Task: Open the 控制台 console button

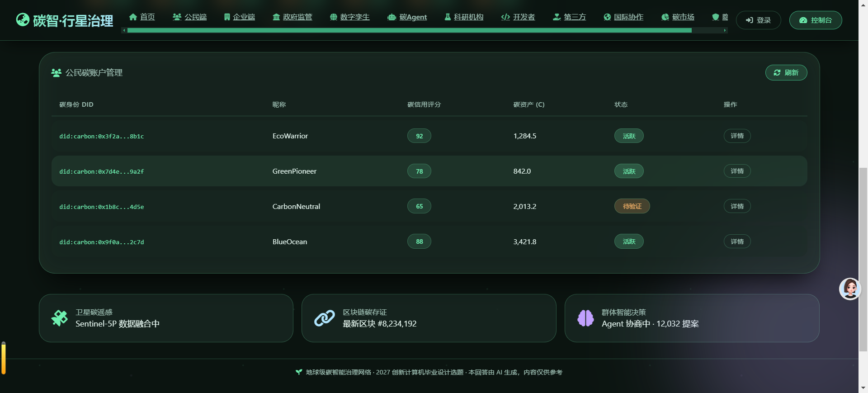Action: pos(816,20)
